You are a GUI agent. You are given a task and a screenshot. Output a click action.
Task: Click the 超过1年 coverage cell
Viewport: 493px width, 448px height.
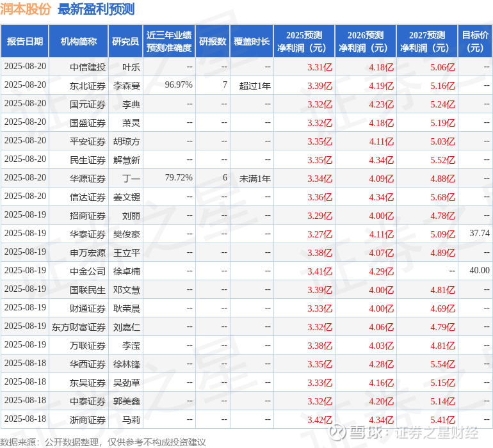255,86
